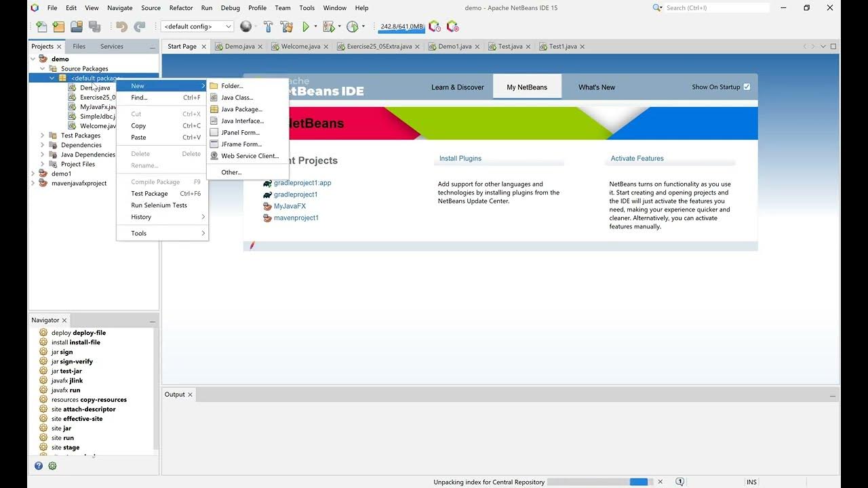
Task: Close the Output panel tab
Action: click(190, 394)
